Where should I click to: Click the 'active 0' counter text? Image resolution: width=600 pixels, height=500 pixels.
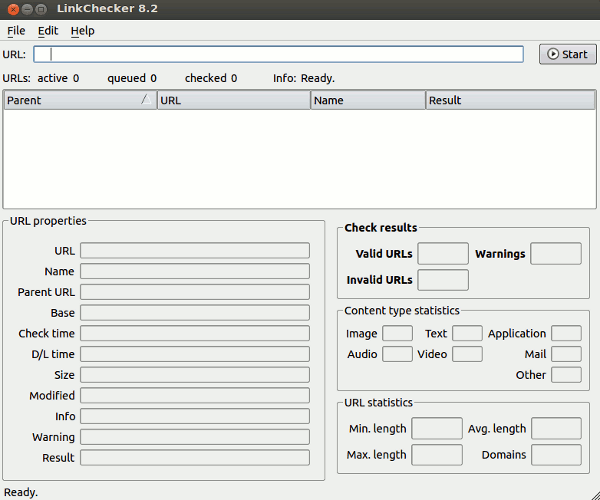click(58, 78)
